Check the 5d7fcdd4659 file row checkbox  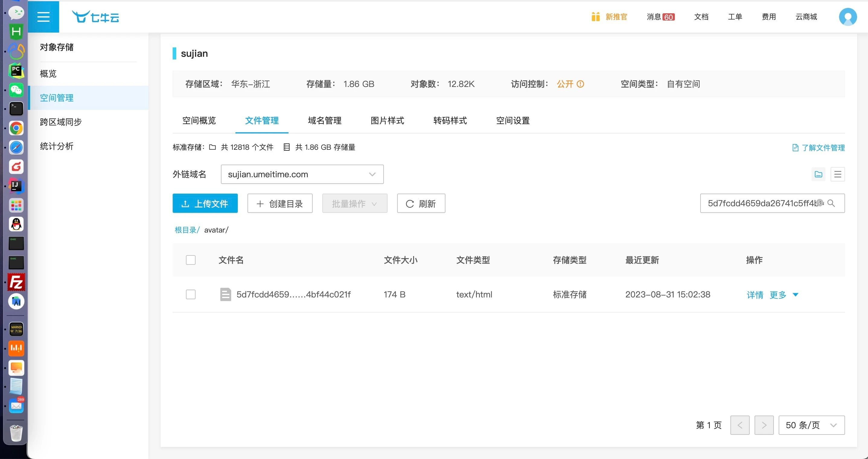191,294
